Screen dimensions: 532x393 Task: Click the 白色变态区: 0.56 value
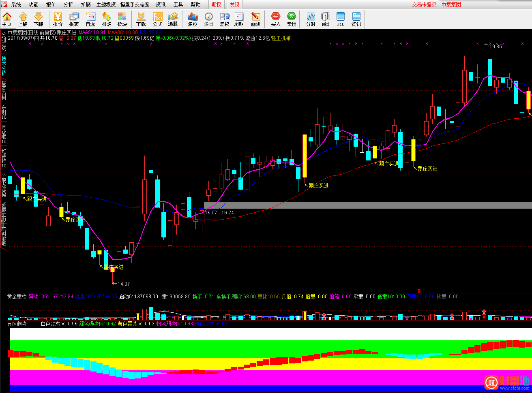(59, 324)
